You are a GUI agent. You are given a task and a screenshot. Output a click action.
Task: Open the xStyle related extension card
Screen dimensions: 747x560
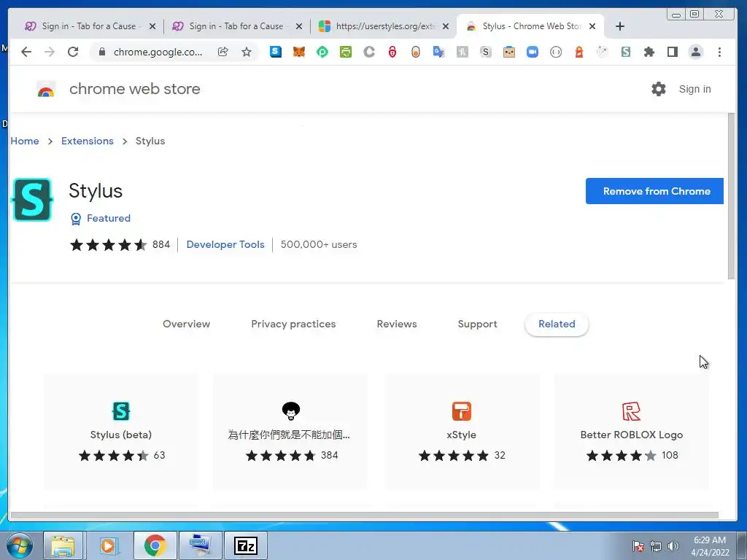462,431
